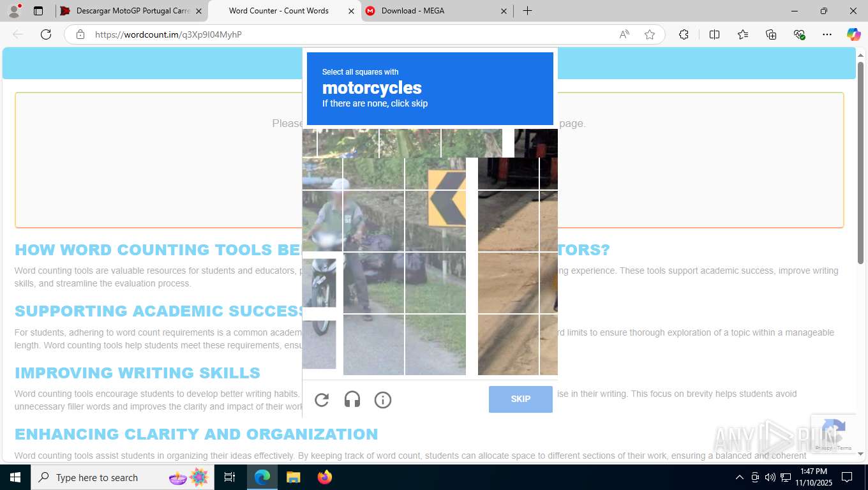Open a new browser tab
The height and width of the screenshot is (490, 868).
click(527, 11)
